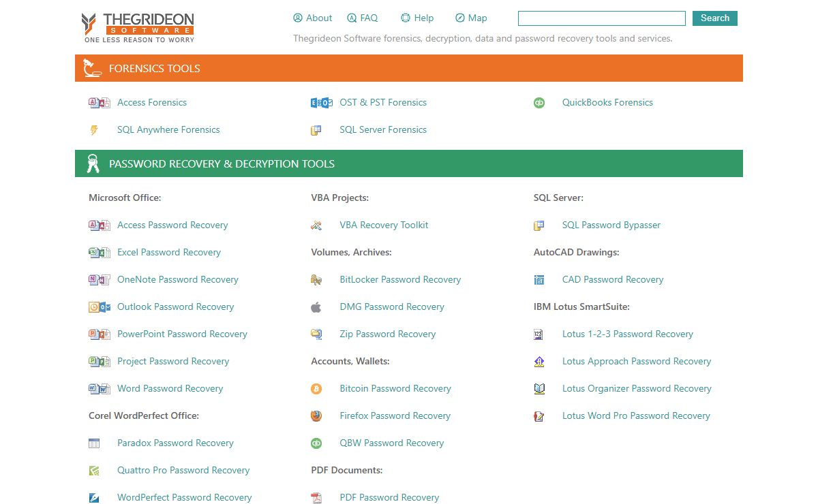Open the OneNote Password Recovery link
Viewport: 818px width, 504px height.
178,280
